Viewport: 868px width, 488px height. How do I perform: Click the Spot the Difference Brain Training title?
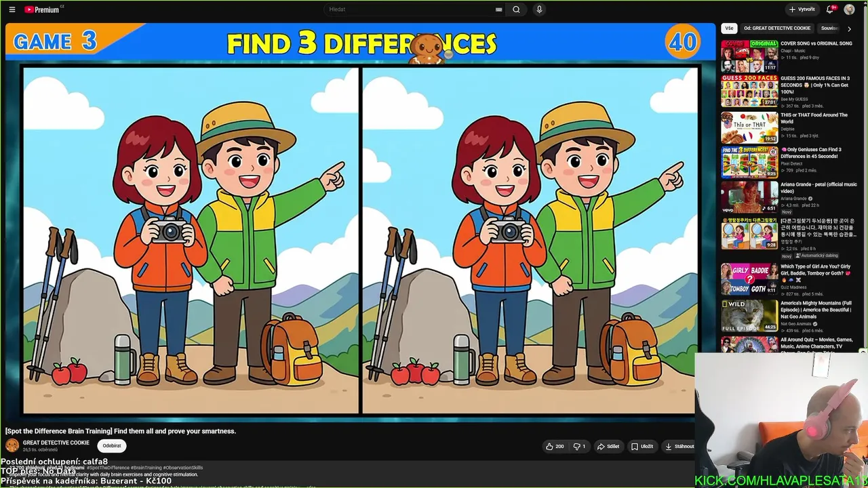(121, 431)
